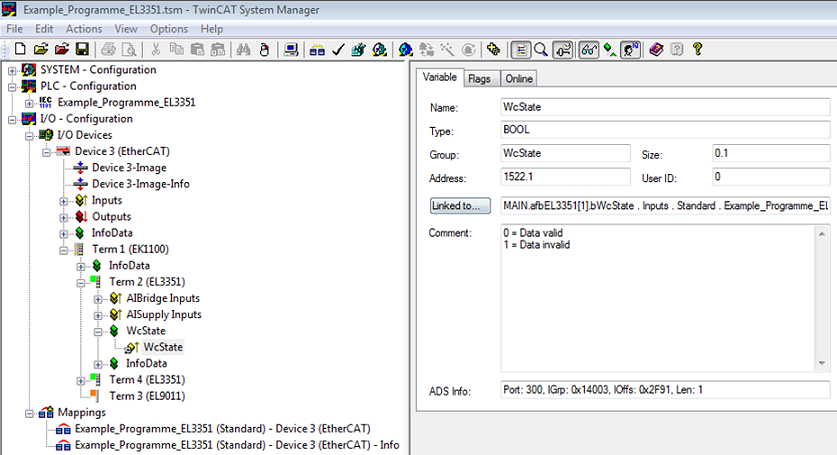Collapse the Term 1 (EK1100) node
This screenshot has height=455, width=837.
(64, 250)
